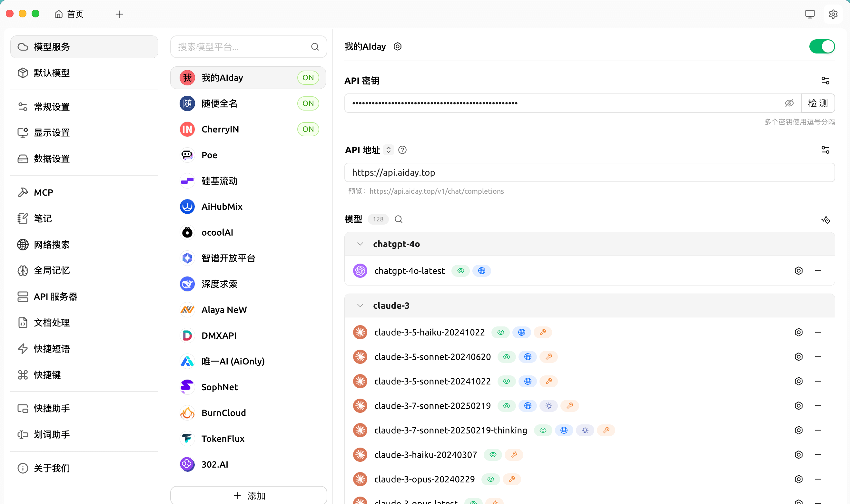Open 网络搜索 settings
Screen dimensions: 850x504
click(x=51, y=245)
